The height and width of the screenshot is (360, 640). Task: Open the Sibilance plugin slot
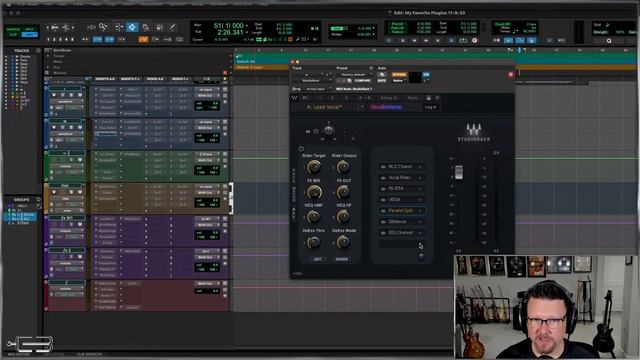(x=402, y=222)
